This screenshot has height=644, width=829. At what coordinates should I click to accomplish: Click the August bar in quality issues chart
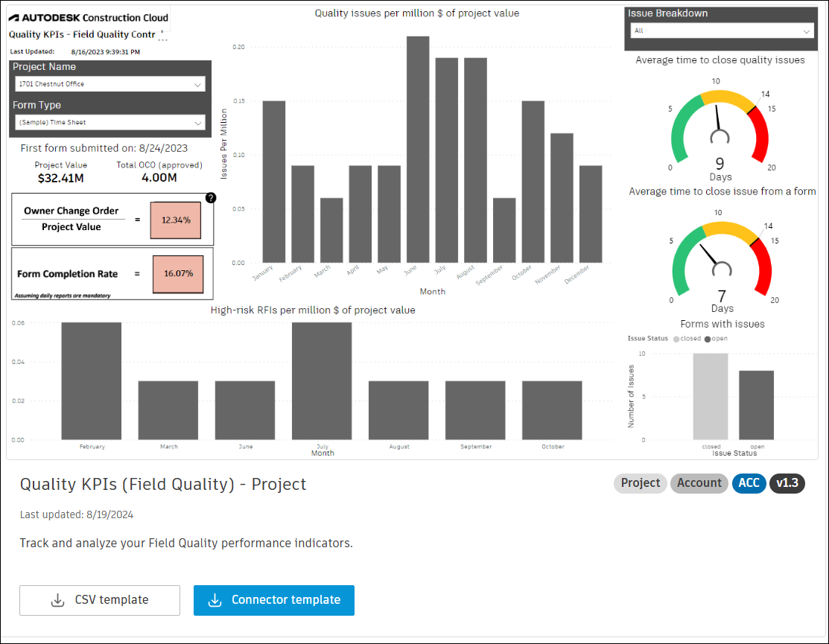[475, 160]
